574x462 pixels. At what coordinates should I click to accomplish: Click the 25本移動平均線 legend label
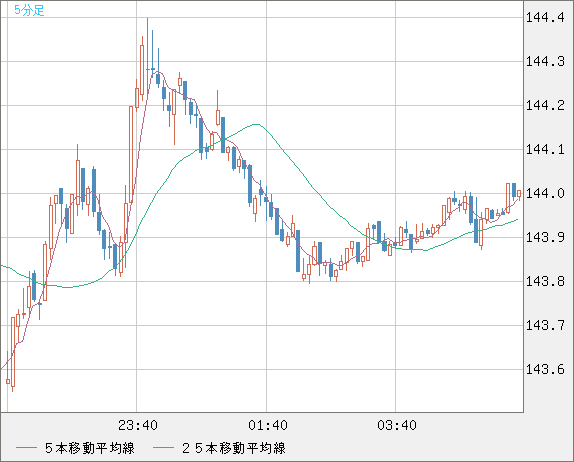234,448
